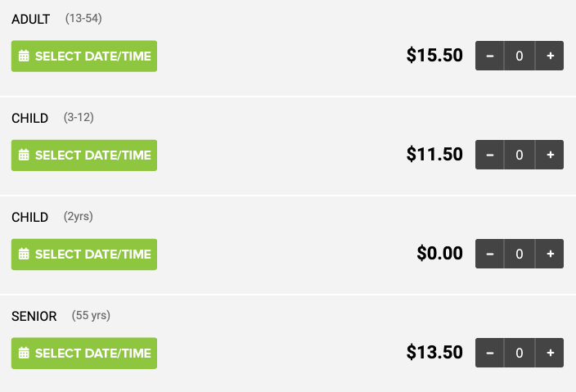This screenshot has height=392, width=576.
Task: Click the Adult quantity number field
Action: point(520,56)
